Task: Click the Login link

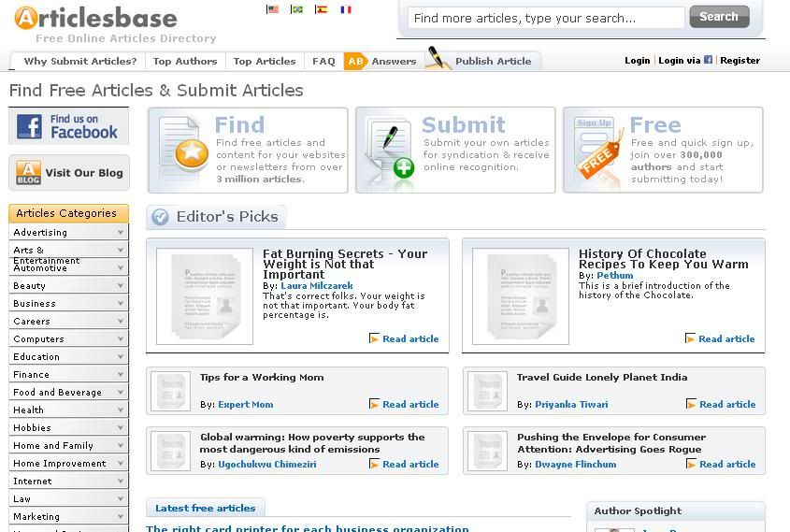Action: (x=638, y=61)
